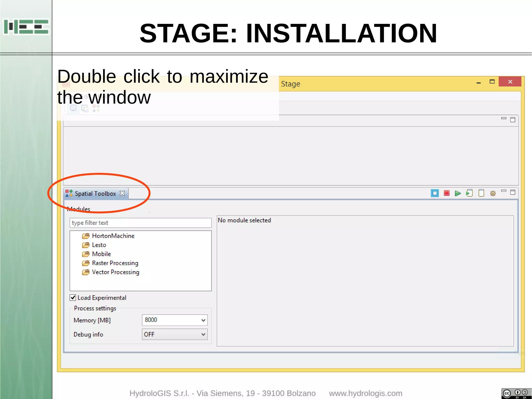The height and width of the screenshot is (399, 532).
Task: Open the Lesto module folder
Action: (99, 245)
